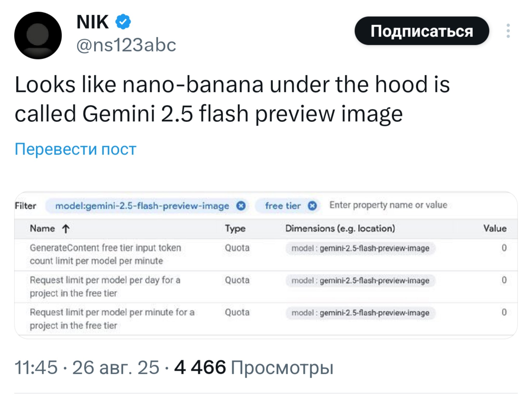The image size is (532, 397).
Task: Open the post timestamp 11:45 26 авг. 25
Action: 87,367
